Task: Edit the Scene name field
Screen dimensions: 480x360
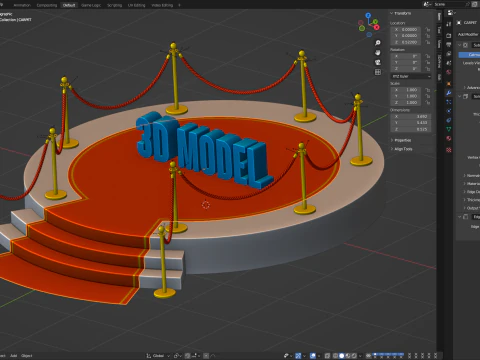Action: coord(450,4)
